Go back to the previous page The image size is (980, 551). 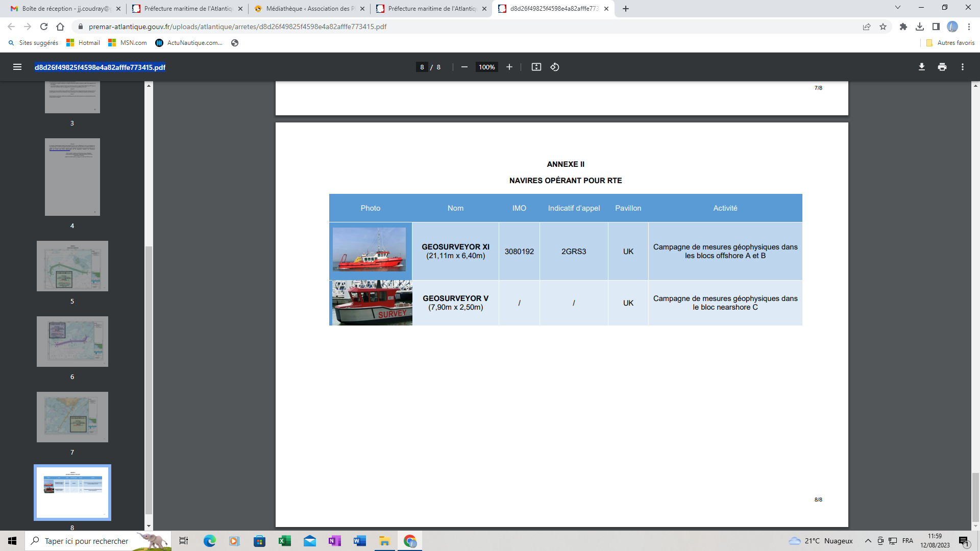tap(11, 27)
